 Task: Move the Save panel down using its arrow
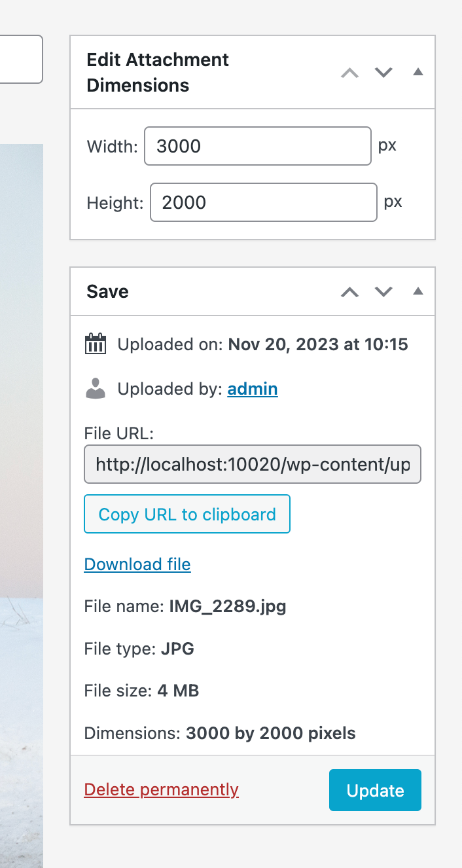(x=383, y=292)
